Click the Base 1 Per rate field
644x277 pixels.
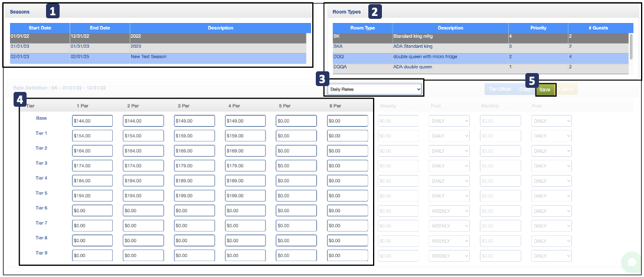coord(92,121)
